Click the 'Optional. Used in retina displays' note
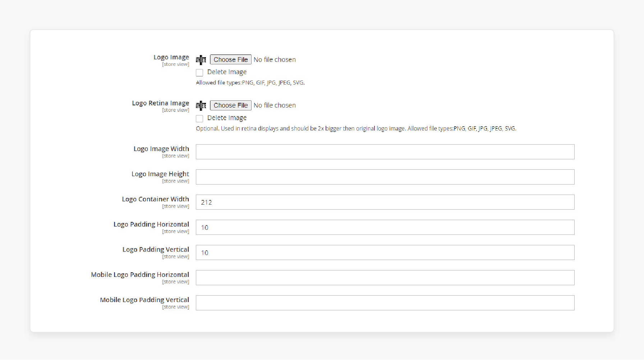The height and width of the screenshot is (360, 644). tap(356, 128)
